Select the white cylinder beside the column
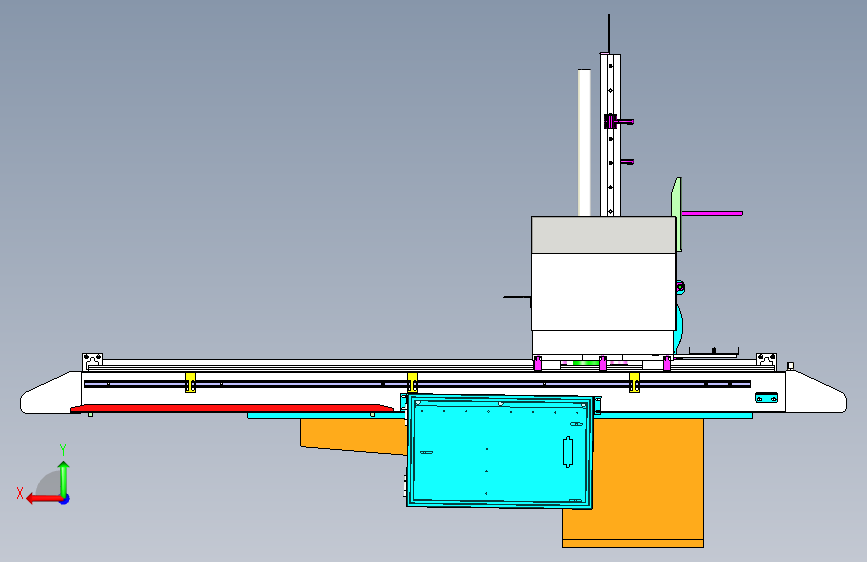The image size is (867, 562). (584, 143)
